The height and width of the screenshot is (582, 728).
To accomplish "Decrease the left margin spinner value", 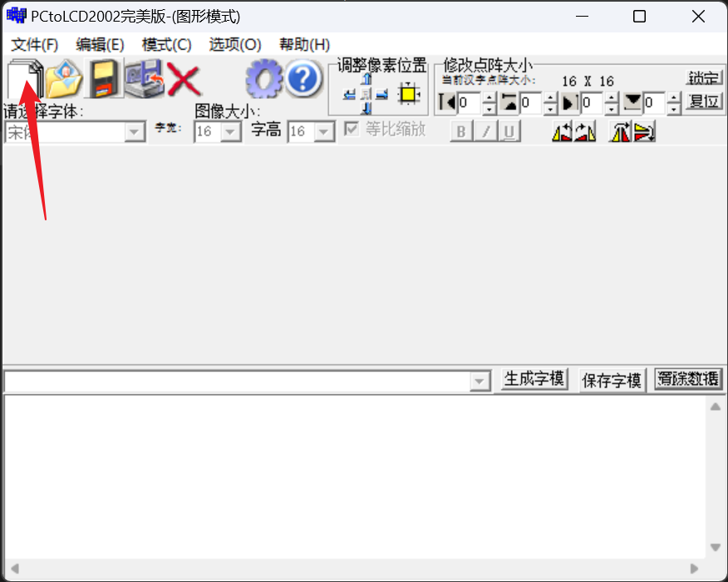I will [489, 109].
